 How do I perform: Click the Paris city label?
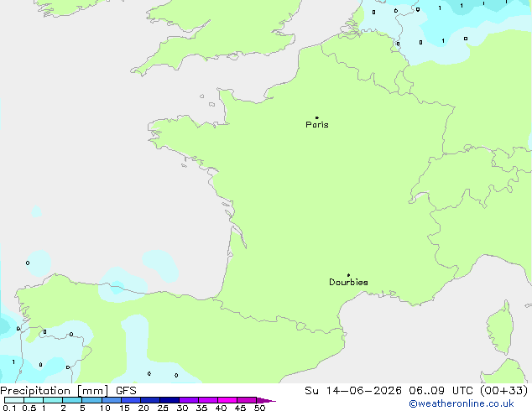317,125
